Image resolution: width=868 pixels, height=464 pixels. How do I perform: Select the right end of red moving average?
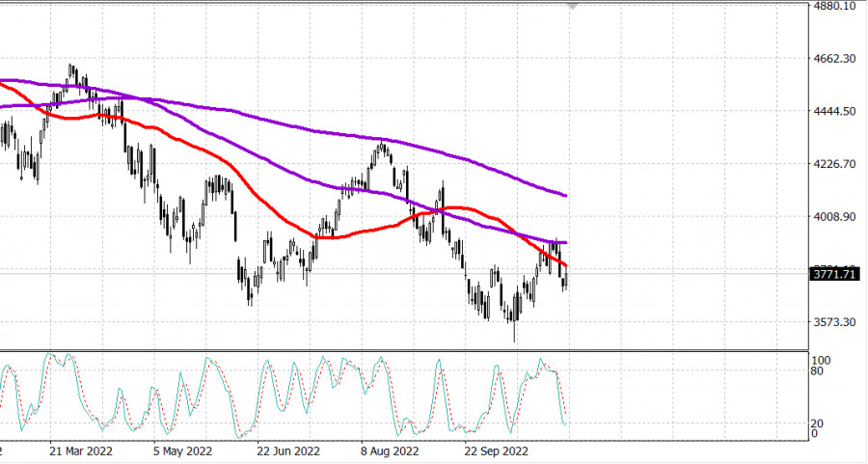(x=566, y=265)
